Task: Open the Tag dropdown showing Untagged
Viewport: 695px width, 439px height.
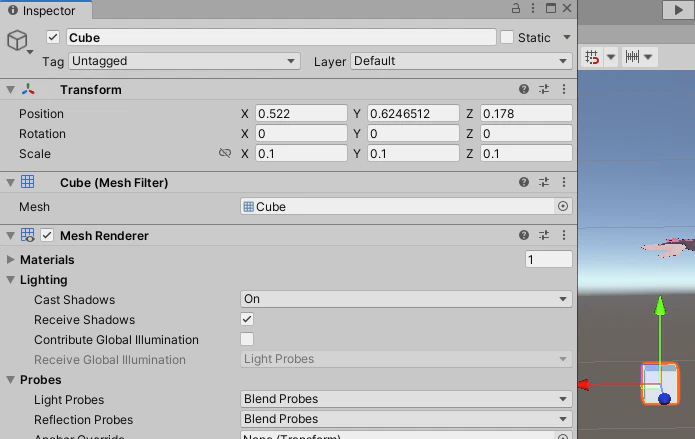Action: [184, 61]
